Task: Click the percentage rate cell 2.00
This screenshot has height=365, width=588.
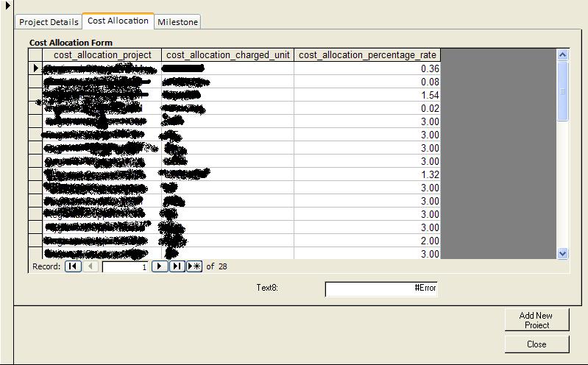Action: pos(367,241)
